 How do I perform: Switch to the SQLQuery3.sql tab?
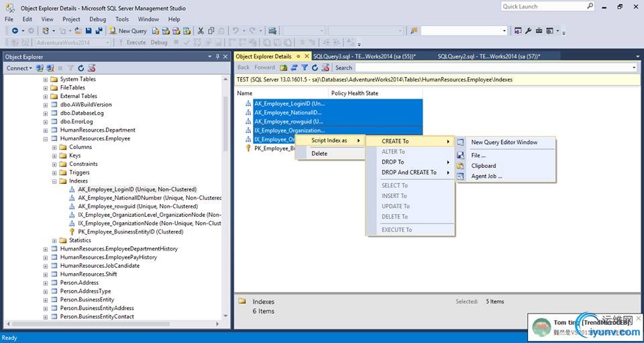pyautogui.click(x=364, y=56)
